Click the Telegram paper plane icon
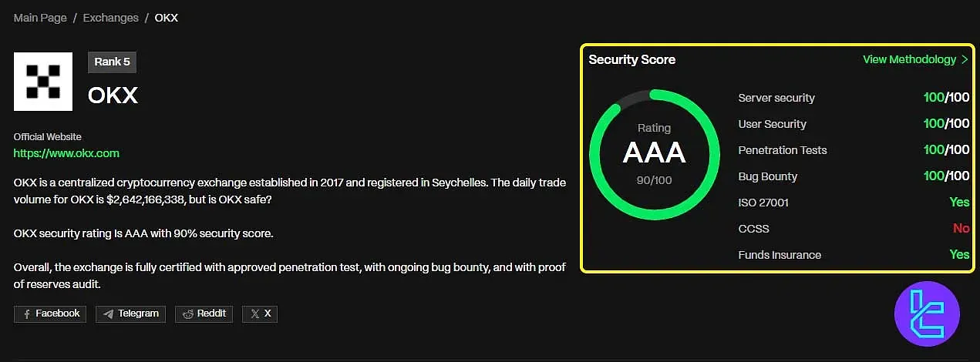 pyautogui.click(x=109, y=314)
